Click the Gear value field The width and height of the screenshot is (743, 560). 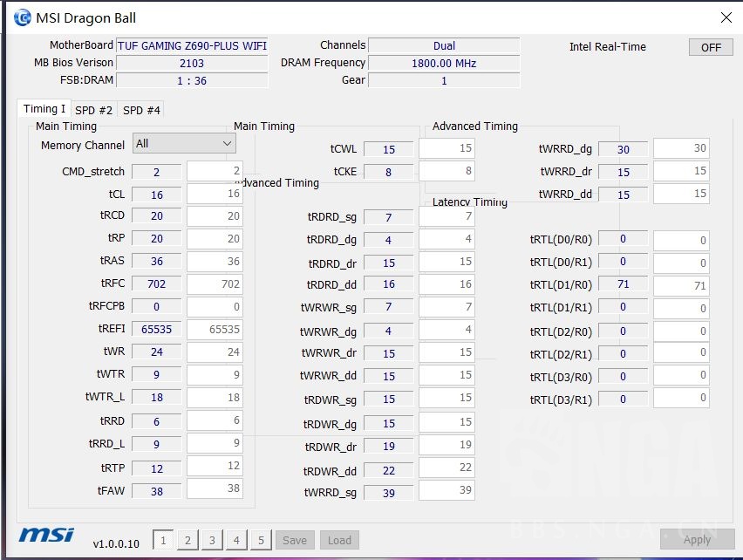coord(444,80)
